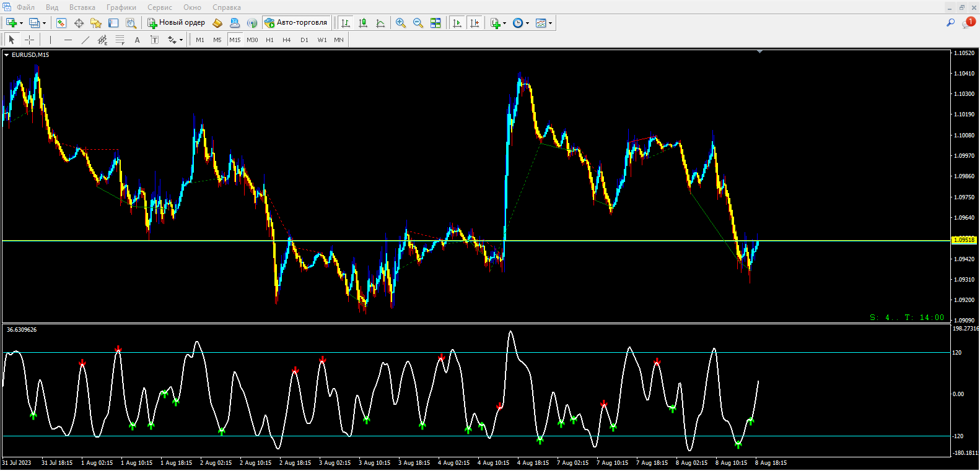Switch to D1 timeframe

point(304,40)
